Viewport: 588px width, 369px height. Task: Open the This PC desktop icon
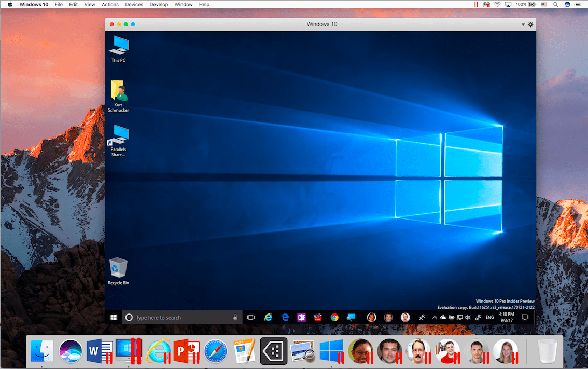point(119,49)
